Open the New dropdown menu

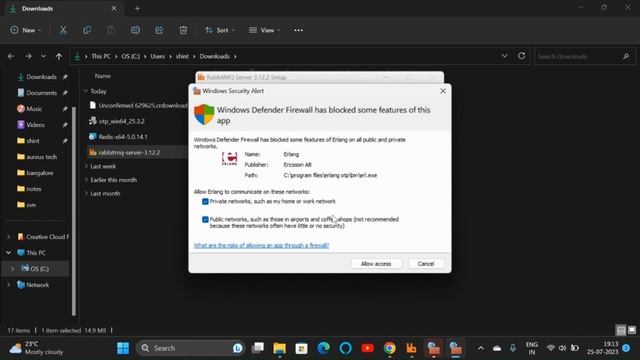26,30
